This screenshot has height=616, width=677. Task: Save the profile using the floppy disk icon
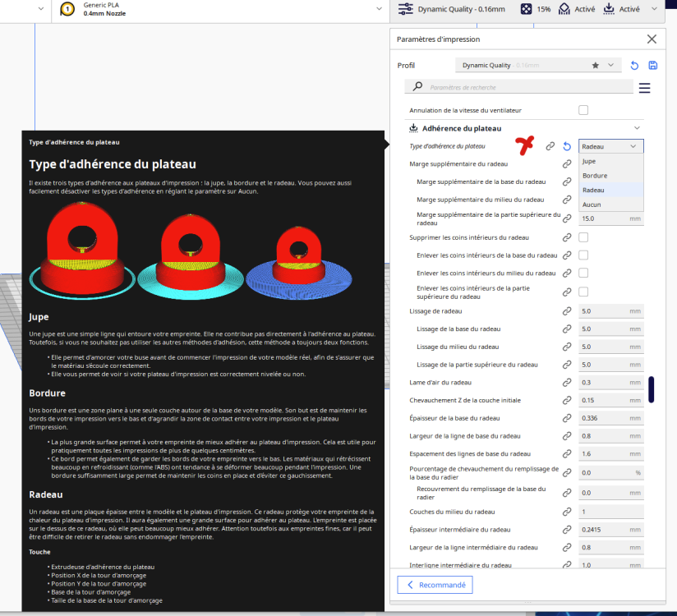653,65
